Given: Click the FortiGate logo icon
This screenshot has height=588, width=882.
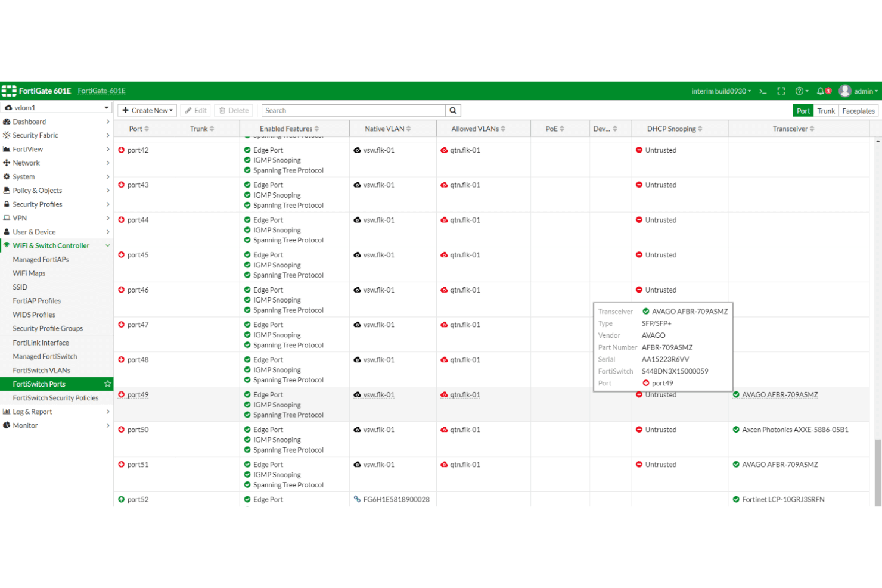Looking at the screenshot, I should 9,91.
